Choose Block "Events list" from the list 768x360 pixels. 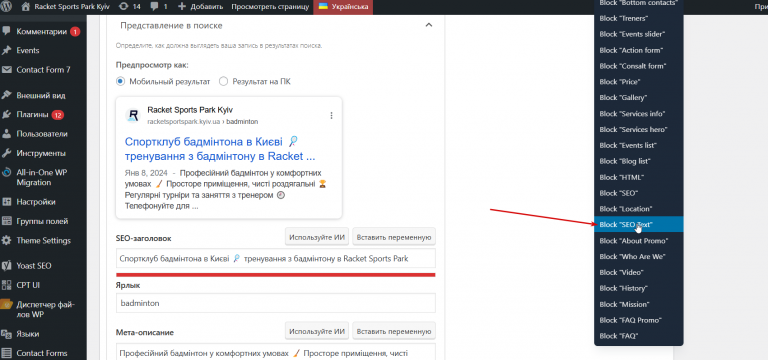point(639,145)
